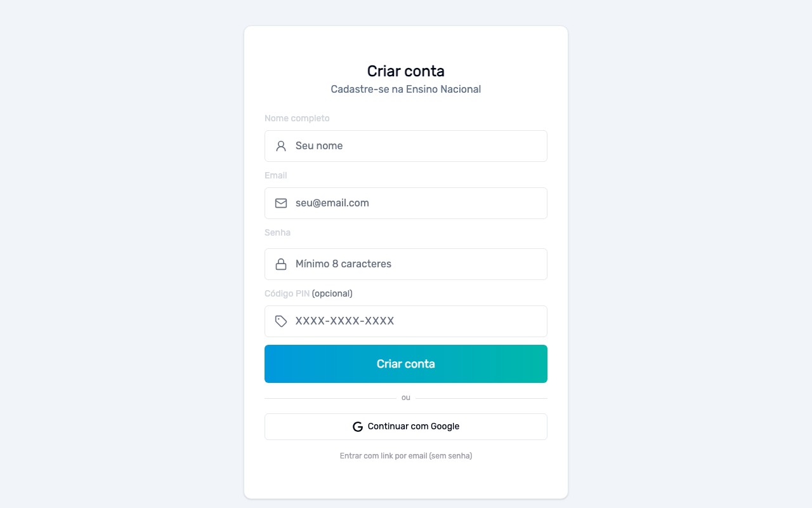Click the Google G icon
The height and width of the screenshot is (508, 812).
[x=357, y=426]
